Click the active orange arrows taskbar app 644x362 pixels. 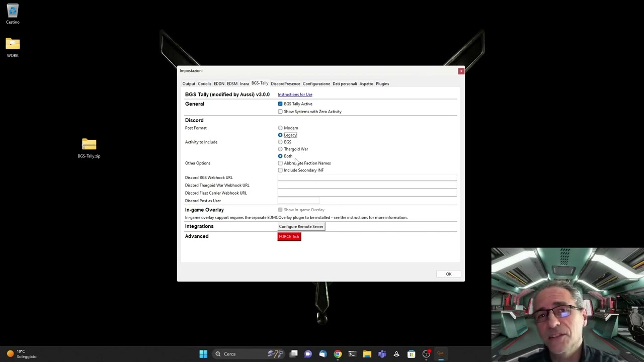click(441, 354)
